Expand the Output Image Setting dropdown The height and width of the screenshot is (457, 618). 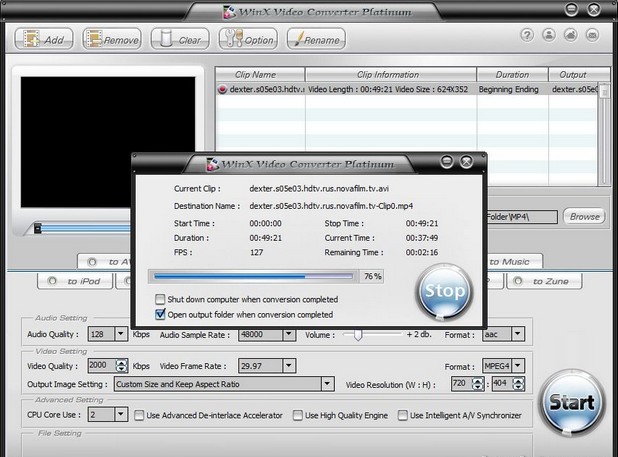coord(327,384)
